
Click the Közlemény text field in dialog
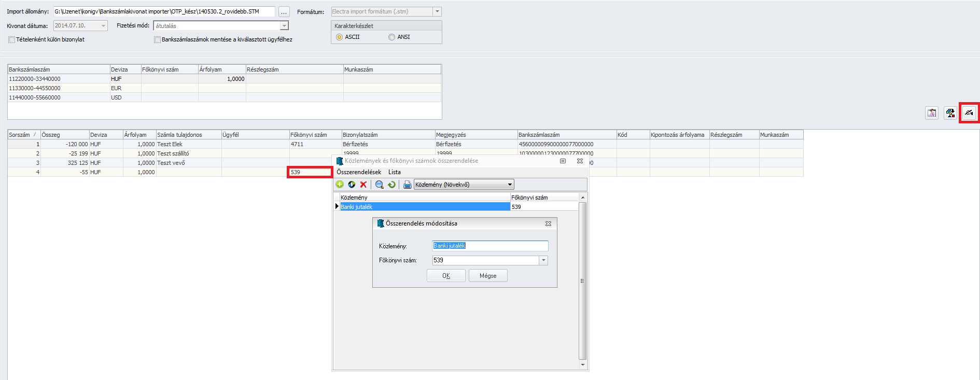490,246
